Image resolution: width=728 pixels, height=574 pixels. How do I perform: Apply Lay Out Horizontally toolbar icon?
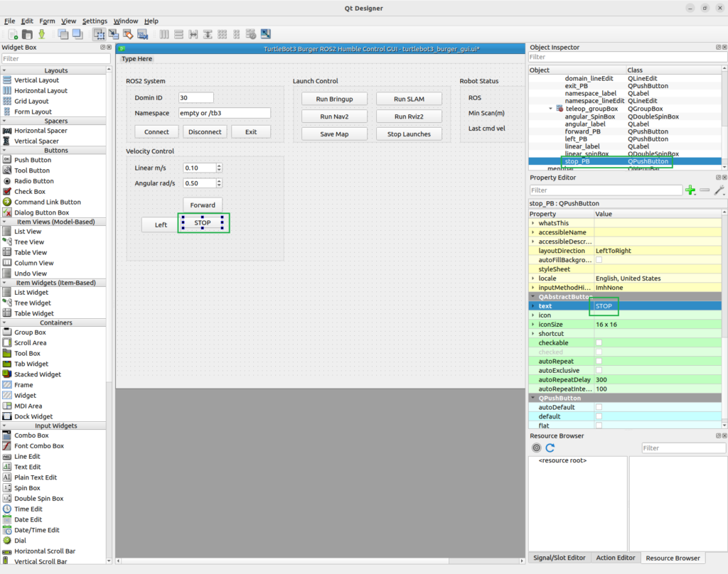click(x=164, y=34)
